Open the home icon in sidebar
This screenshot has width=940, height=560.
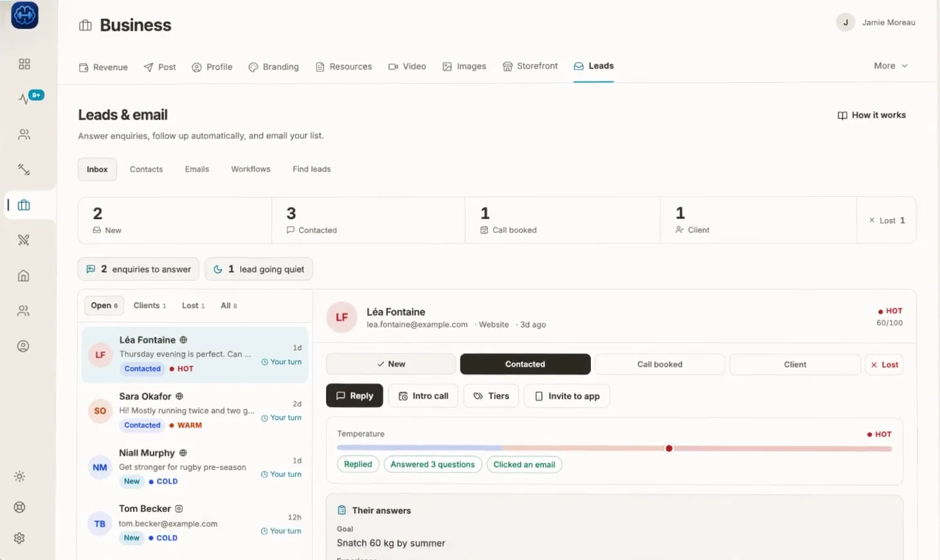click(24, 276)
